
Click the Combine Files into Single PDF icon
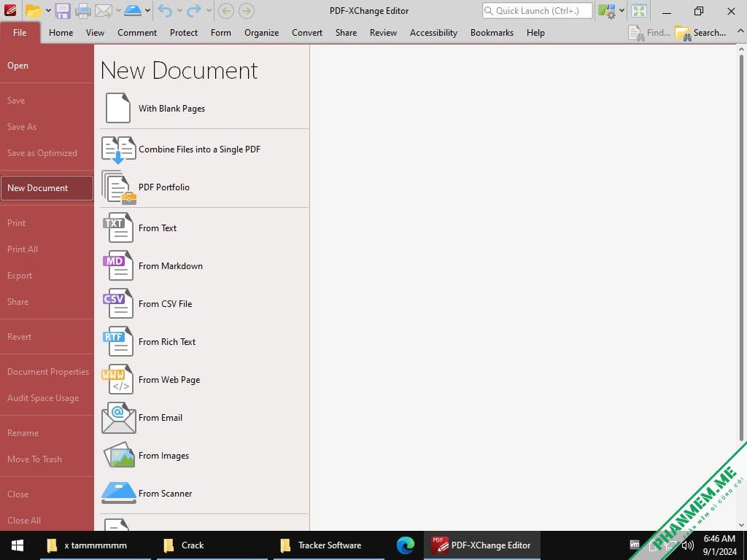coord(119,149)
